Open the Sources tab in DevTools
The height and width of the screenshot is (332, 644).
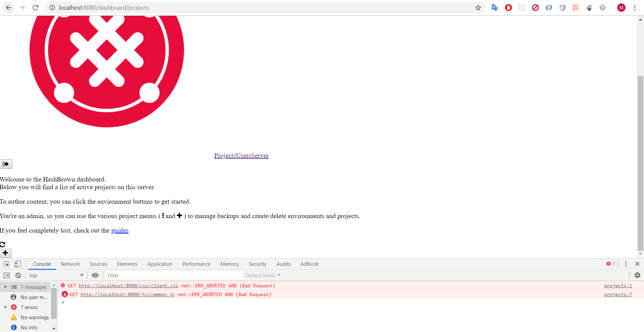point(98,264)
